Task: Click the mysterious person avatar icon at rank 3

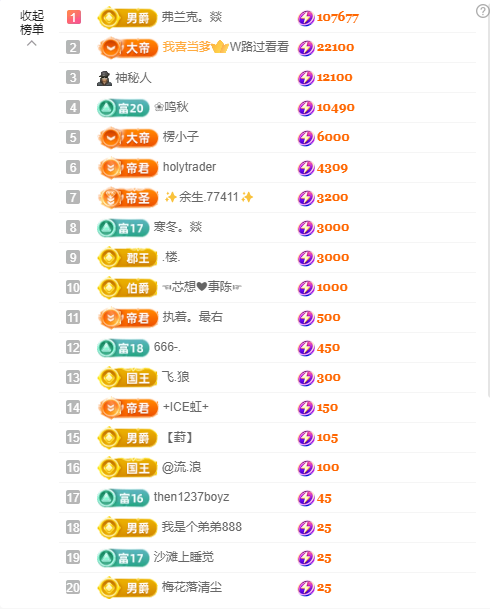Action: point(104,78)
